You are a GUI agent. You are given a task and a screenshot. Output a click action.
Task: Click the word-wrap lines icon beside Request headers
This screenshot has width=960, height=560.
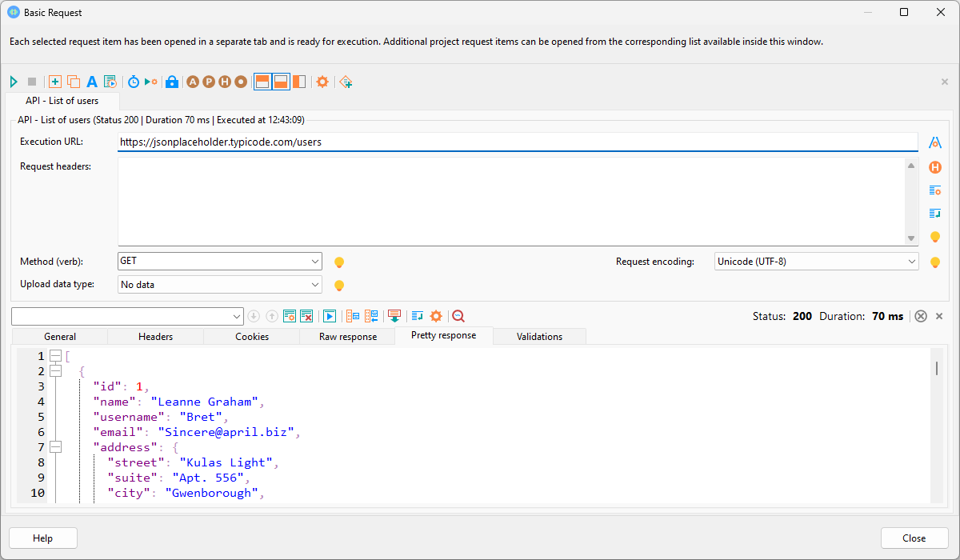tap(934, 214)
